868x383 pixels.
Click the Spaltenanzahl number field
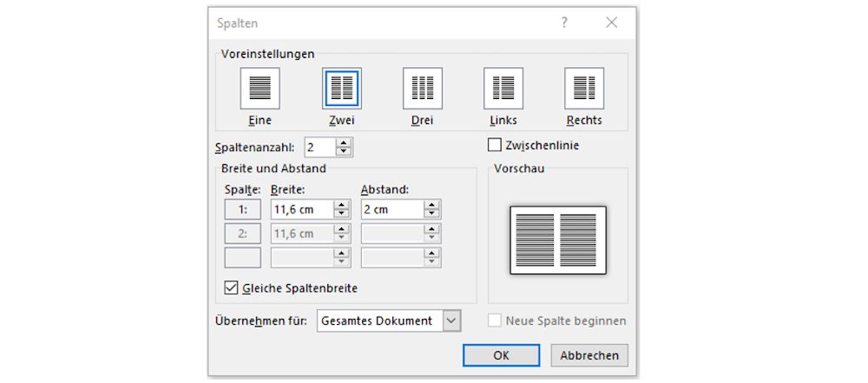coord(320,148)
